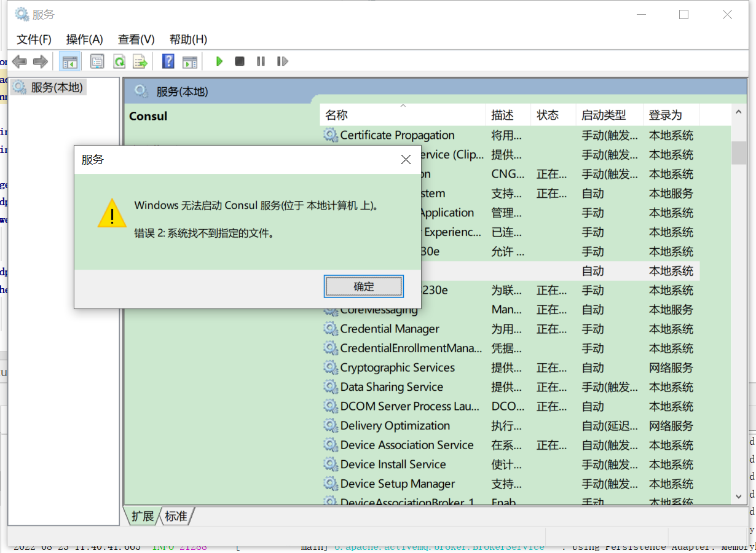
Task: Click 自动 startup type in the highlighted Consul row
Action: coord(593,271)
